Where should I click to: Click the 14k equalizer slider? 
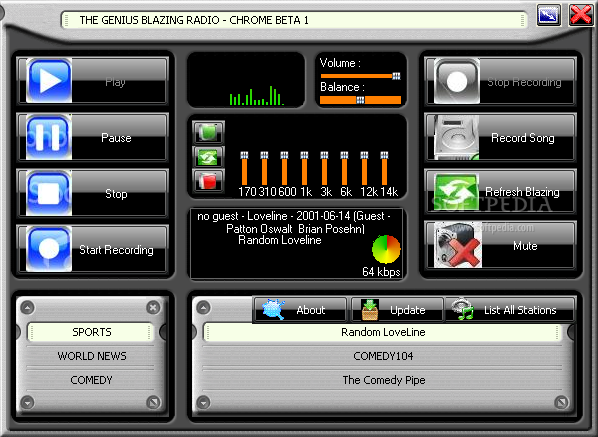384,169
